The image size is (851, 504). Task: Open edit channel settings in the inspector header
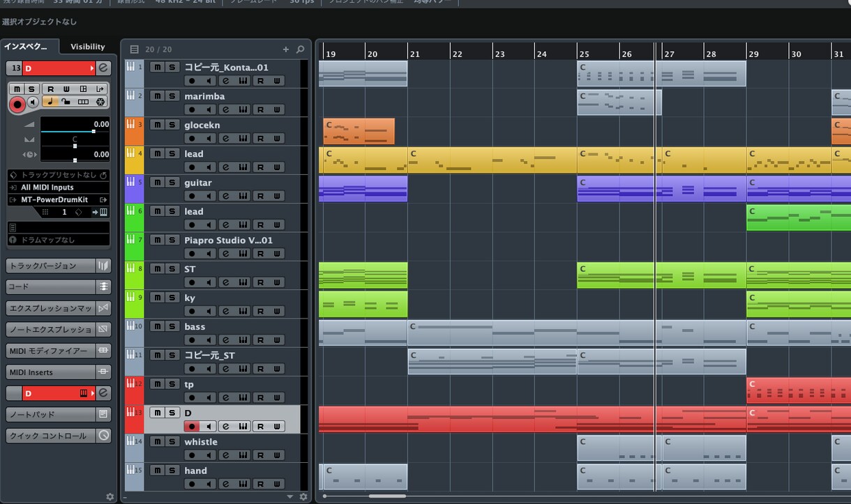pos(103,68)
